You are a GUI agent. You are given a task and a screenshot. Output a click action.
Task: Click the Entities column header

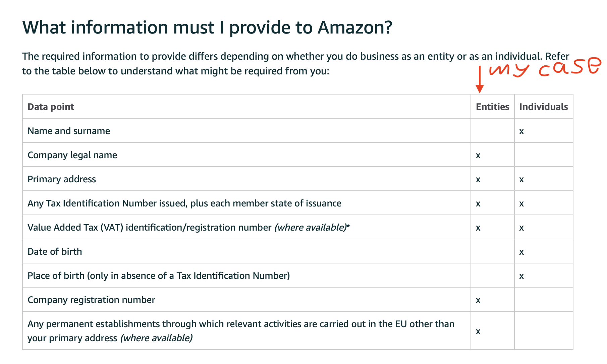pyautogui.click(x=492, y=107)
